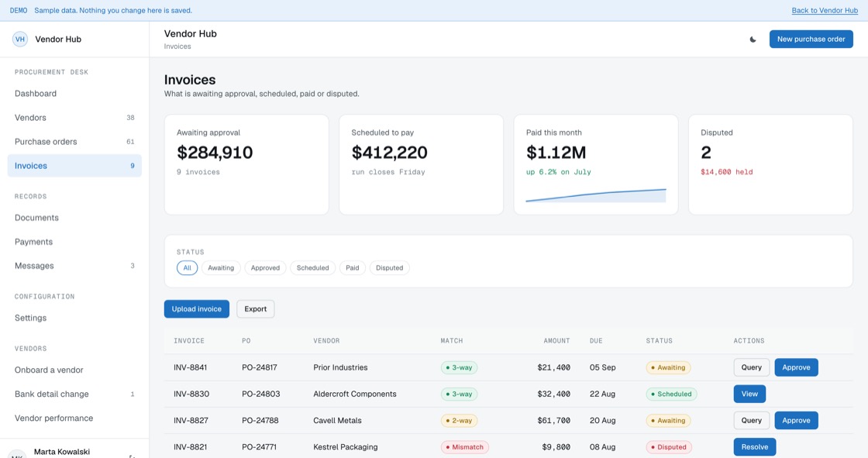The height and width of the screenshot is (458, 868).
Task: Navigate to Payments in the sidebar
Action: pyautogui.click(x=74, y=242)
